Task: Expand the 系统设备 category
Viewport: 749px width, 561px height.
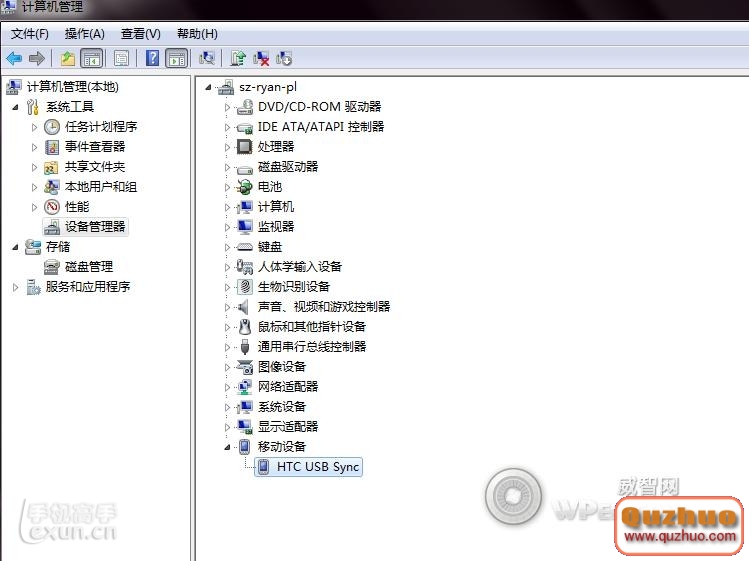Action: (x=227, y=408)
